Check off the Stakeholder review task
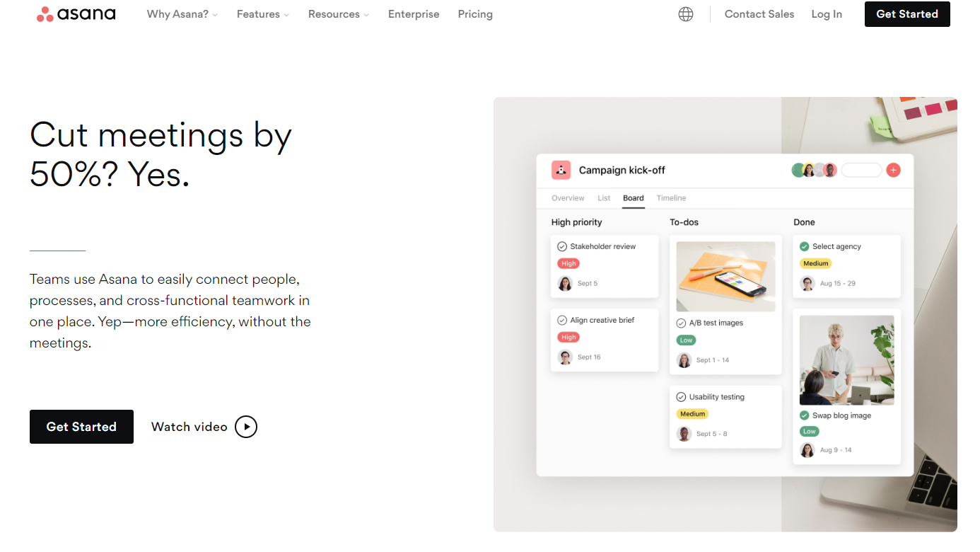Viewport: 980px width, 552px height. click(562, 246)
